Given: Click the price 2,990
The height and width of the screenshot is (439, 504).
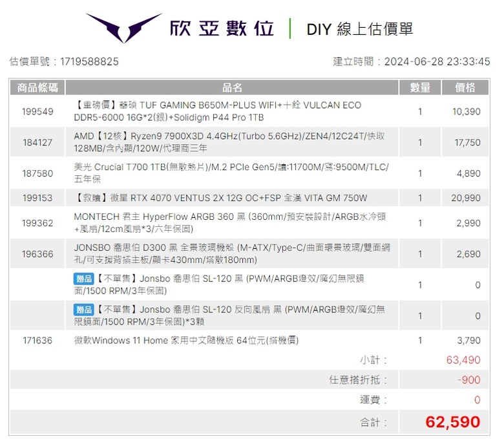Looking at the screenshot, I should 468,223.
